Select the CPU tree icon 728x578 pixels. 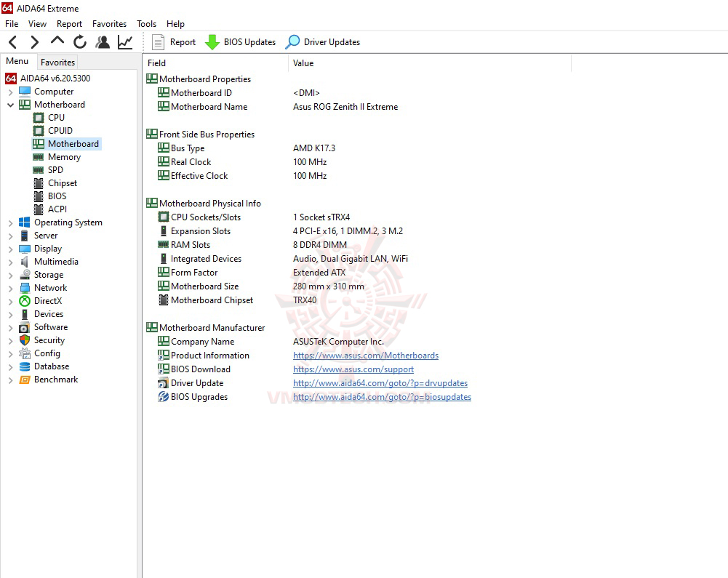click(x=39, y=118)
